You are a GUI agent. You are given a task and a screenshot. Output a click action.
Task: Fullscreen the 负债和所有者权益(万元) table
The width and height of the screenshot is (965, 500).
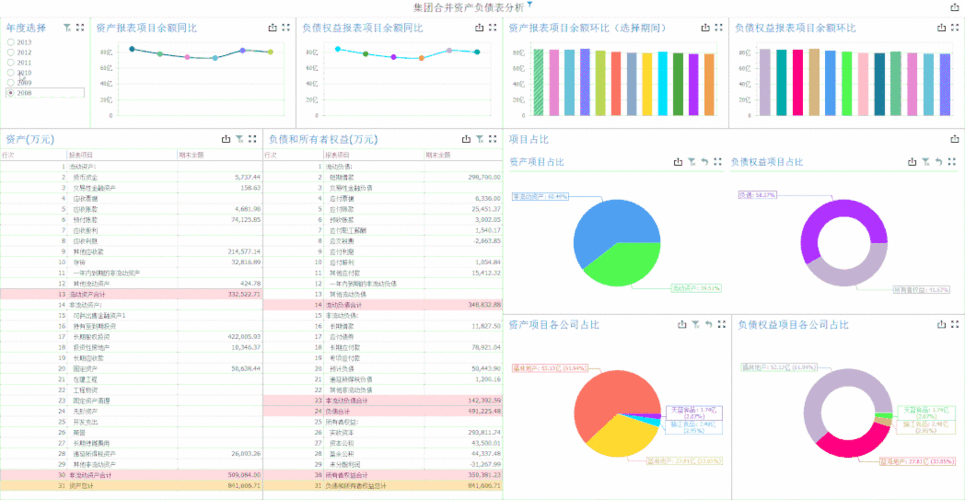pos(493,140)
